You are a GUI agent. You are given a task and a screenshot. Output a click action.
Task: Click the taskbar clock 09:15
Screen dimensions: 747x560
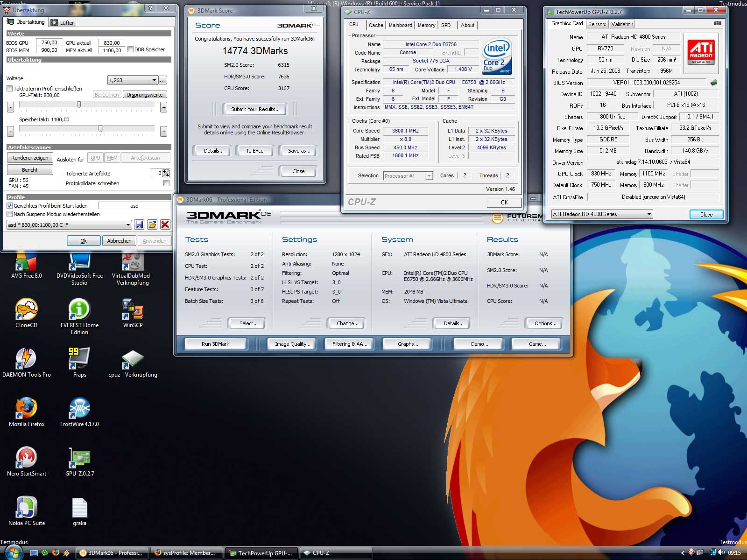734,553
